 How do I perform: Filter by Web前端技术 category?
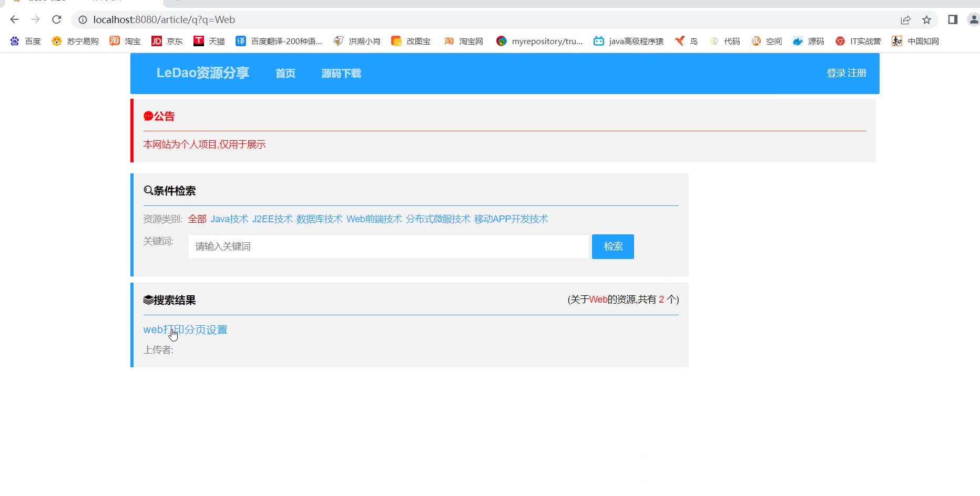(x=374, y=219)
